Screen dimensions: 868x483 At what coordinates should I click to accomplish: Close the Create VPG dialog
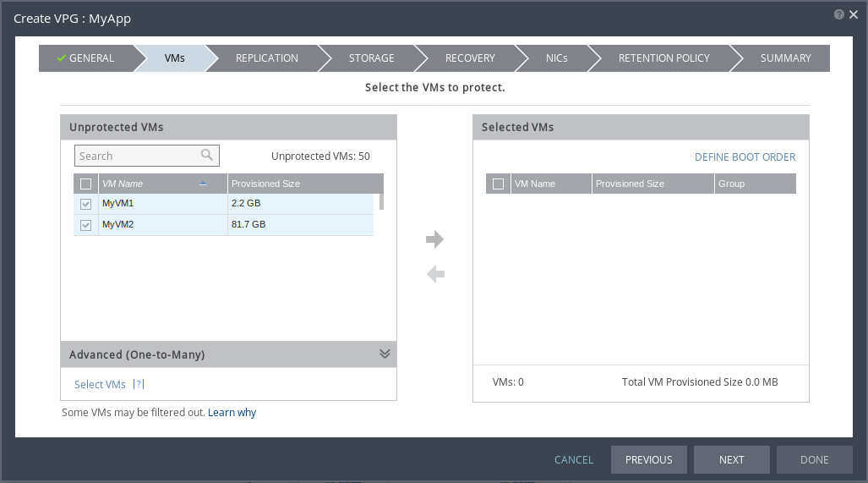(x=853, y=15)
